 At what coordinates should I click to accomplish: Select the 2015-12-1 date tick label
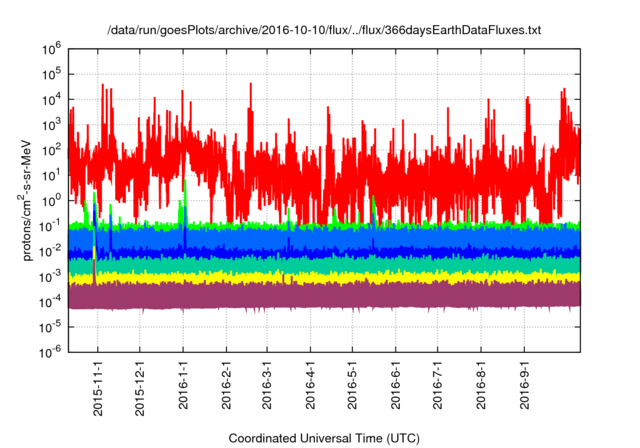140,388
